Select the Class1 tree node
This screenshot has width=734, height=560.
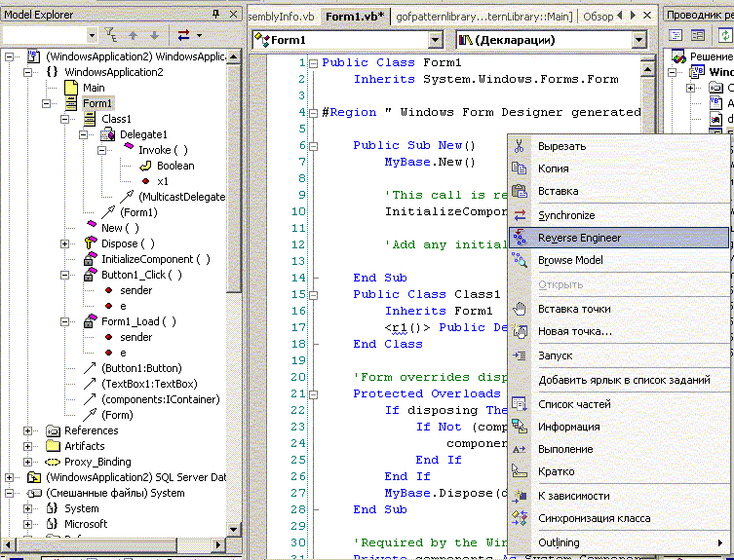click(x=117, y=119)
